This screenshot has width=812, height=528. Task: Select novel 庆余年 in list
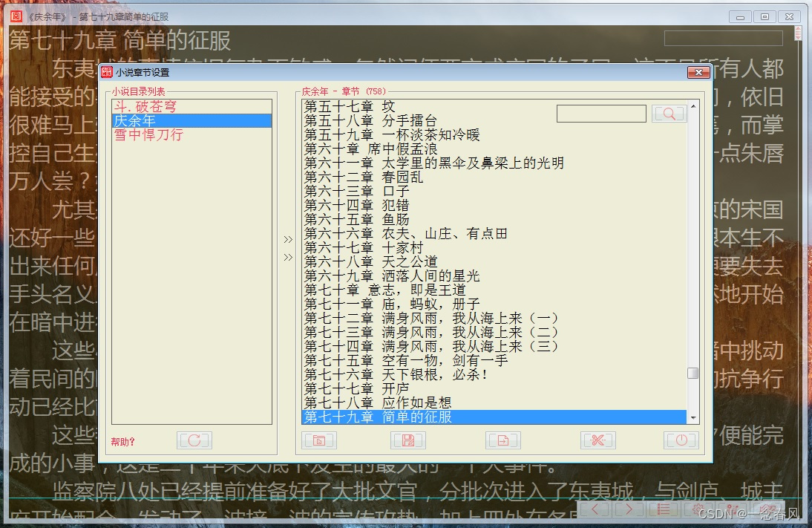192,121
